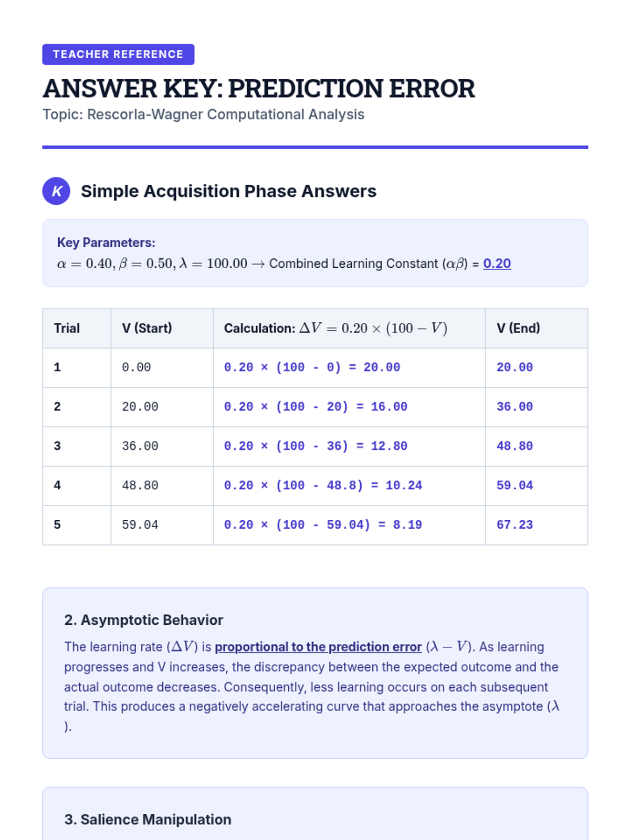Select the 36.00 V (End) value
The height and width of the screenshot is (840, 630).
click(x=514, y=407)
